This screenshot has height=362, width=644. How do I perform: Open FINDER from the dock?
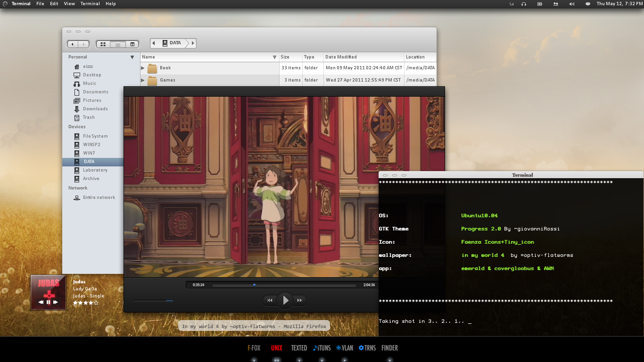(390, 348)
